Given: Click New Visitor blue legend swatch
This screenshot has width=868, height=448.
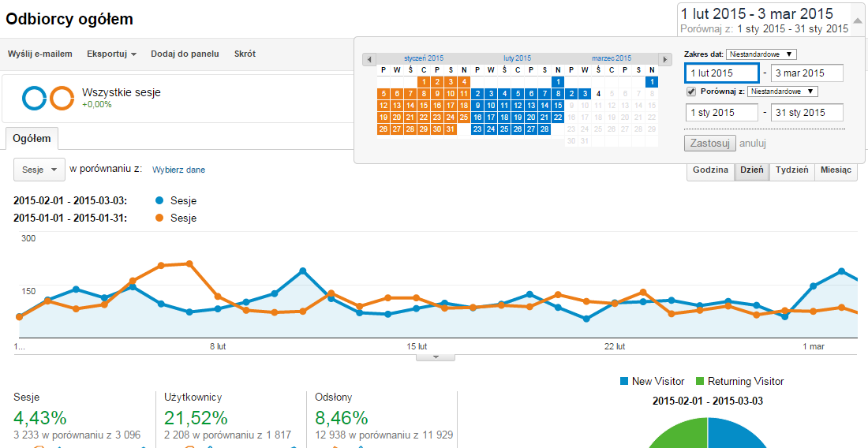Looking at the screenshot, I should click(624, 381).
